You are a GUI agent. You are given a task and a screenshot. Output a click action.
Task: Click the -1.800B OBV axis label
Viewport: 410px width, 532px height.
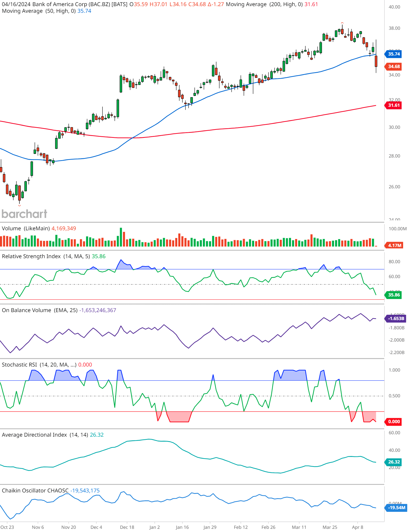pyautogui.click(x=396, y=328)
